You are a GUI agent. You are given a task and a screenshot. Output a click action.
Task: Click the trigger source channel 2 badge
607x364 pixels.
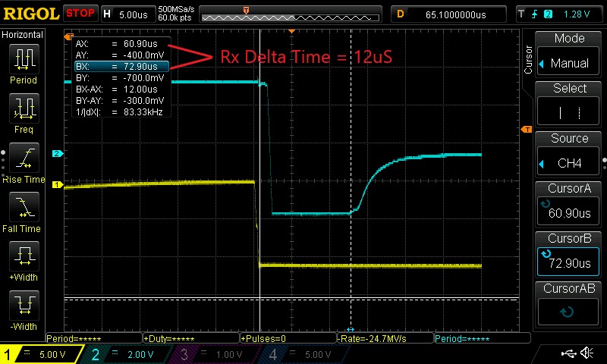tap(548, 14)
